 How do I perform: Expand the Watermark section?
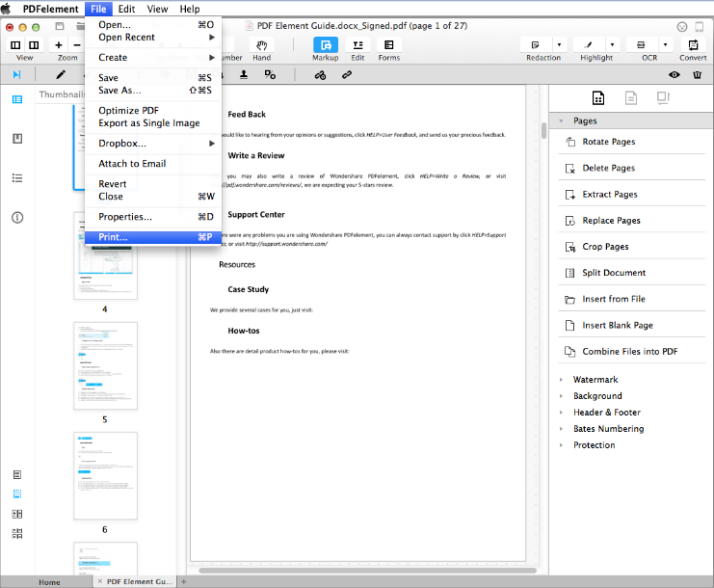click(562, 380)
